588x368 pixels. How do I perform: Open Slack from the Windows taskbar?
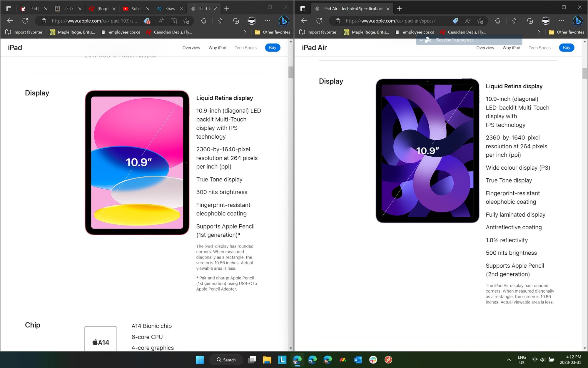pyautogui.click(x=373, y=359)
